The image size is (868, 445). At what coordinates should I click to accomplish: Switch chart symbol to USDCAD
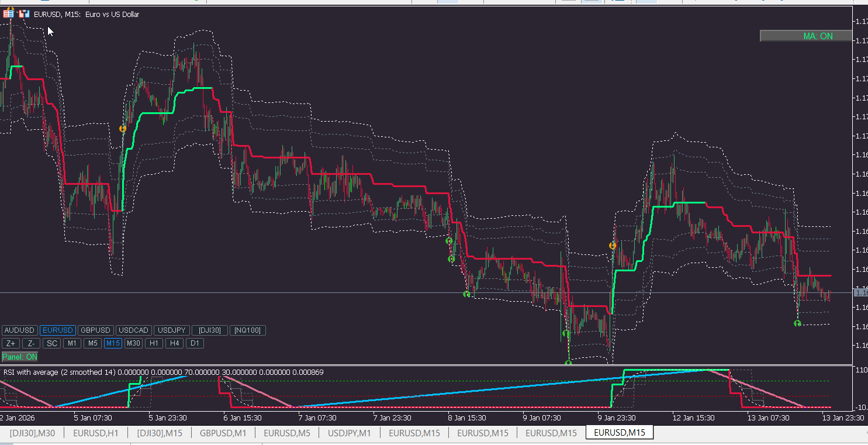point(133,330)
